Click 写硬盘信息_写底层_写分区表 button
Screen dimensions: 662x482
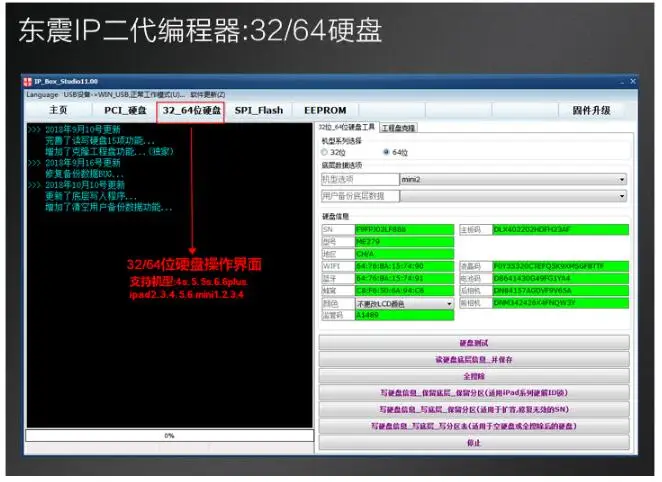[474, 426]
